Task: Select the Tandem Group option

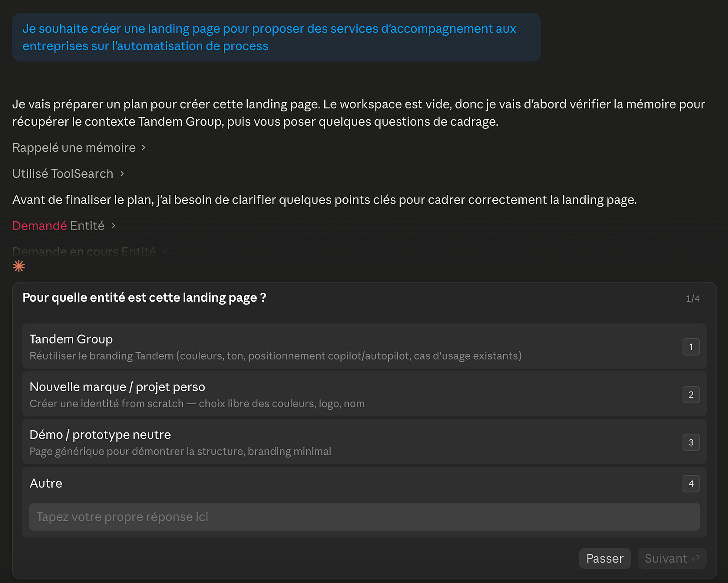Action: [364, 346]
